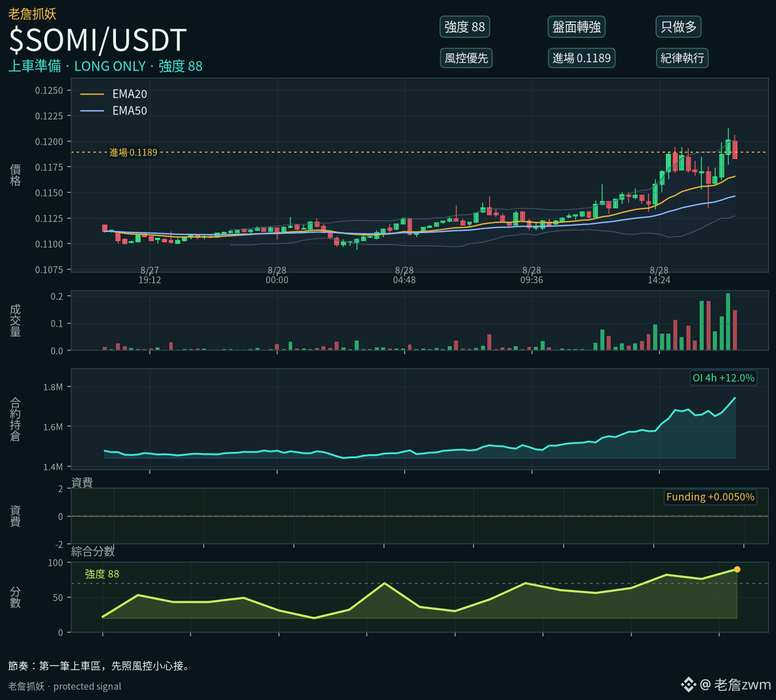This screenshot has width=776, height=700.
Task: Click the 100 score axis label
Action: (x=56, y=563)
